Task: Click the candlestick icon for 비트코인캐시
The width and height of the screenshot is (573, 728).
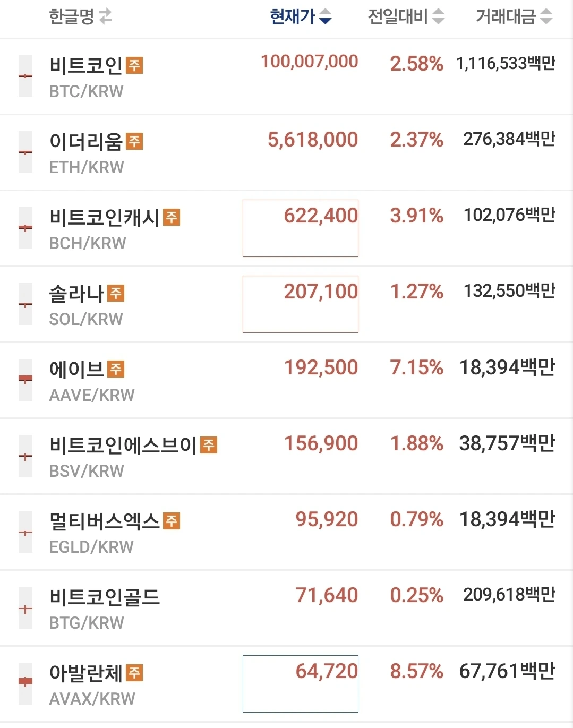Action: coord(25,228)
